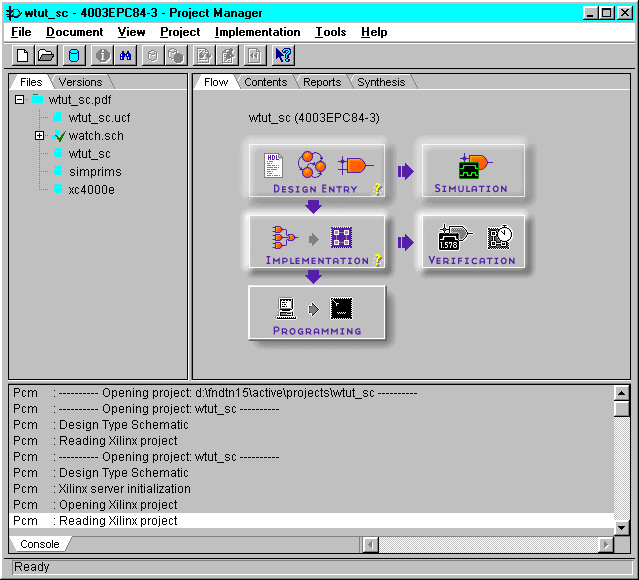Click the grayed document edit toolbar icon
Viewport: 639px width, 580px height.
204,55
